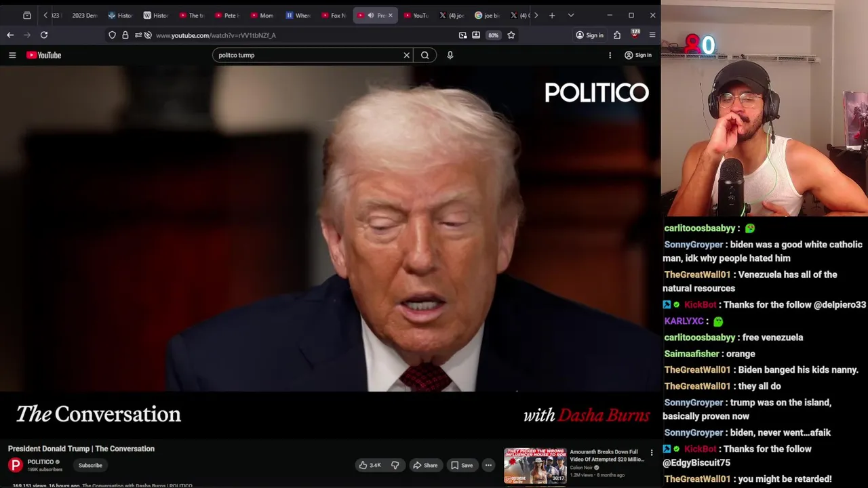The width and height of the screenshot is (868, 488).
Task: Sign in via the YouTube header button
Action: tap(638, 55)
